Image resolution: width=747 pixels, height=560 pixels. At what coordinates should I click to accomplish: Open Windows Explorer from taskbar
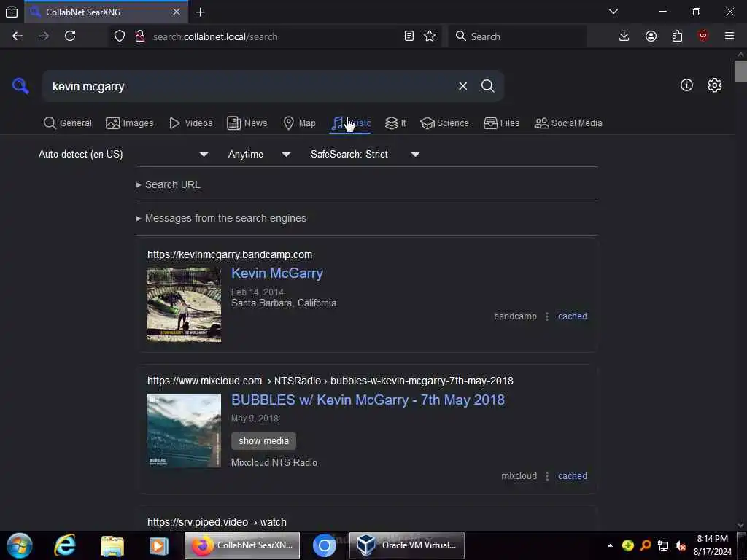pos(112,545)
